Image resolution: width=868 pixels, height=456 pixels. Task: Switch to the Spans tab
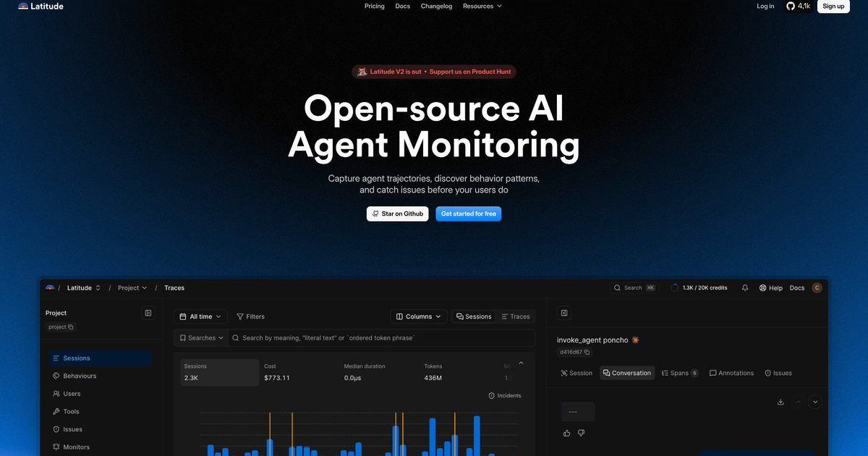(680, 373)
